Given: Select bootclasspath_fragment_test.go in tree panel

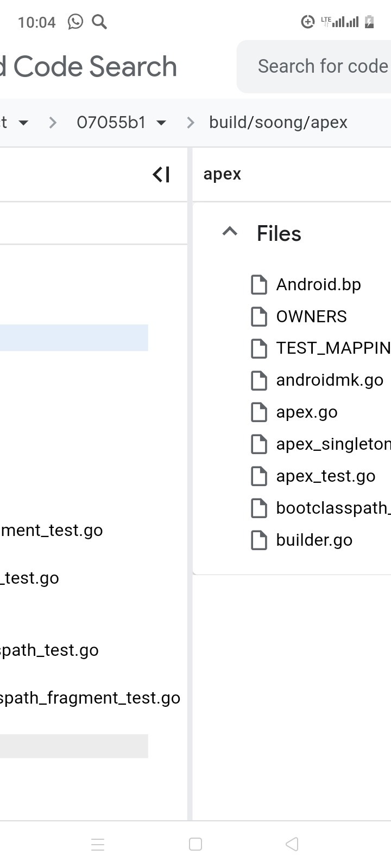Looking at the screenshot, I should point(90,698).
